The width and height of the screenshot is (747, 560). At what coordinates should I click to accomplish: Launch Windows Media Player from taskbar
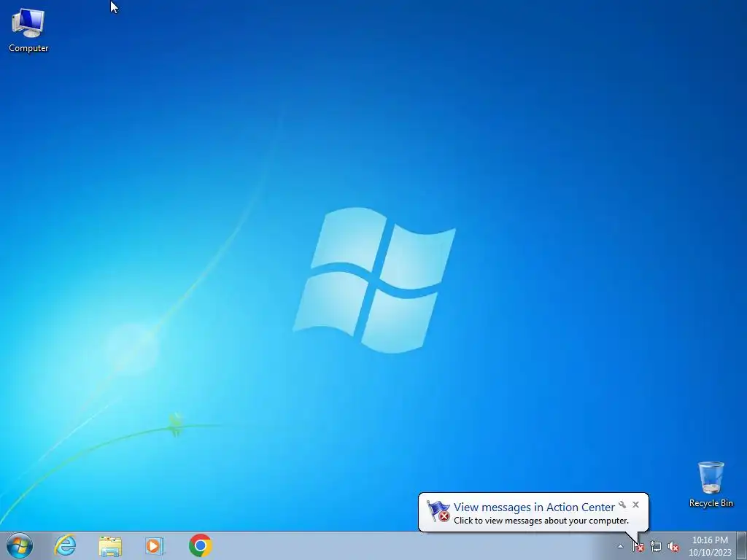tap(155, 545)
